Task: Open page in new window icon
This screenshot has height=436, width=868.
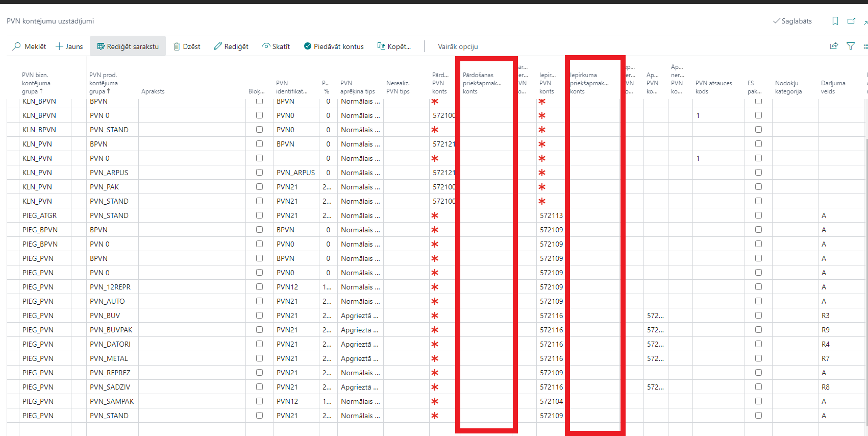Action: tap(851, 21)
